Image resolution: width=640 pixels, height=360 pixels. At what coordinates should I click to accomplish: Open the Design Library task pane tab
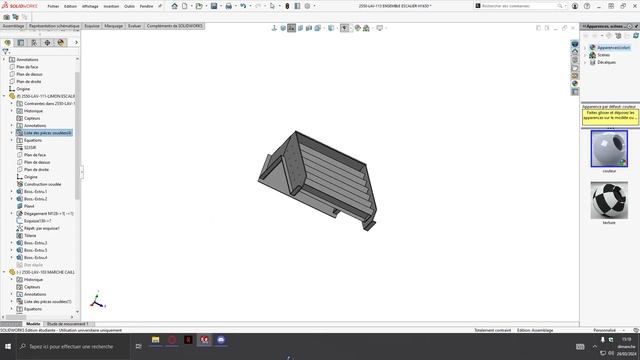575,60
